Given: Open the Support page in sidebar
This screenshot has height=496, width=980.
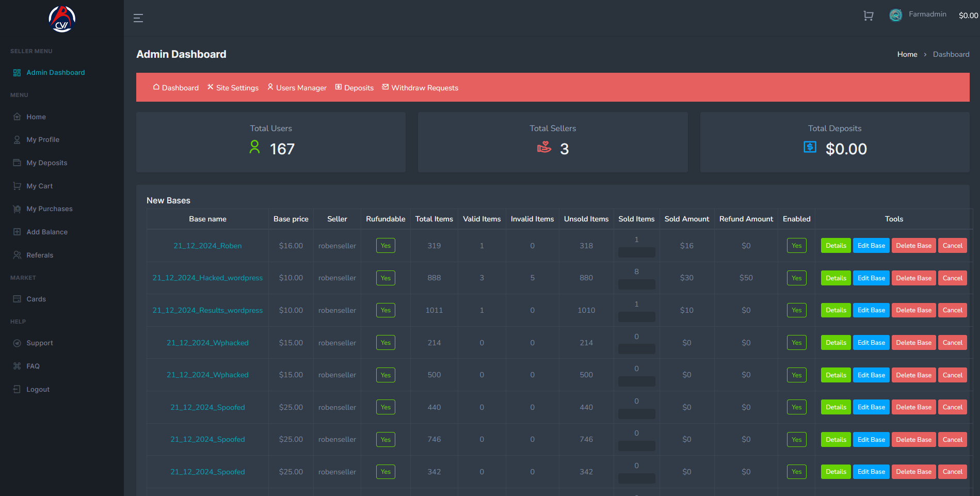Looking at the screenshot, I should (x=40, y=343).
